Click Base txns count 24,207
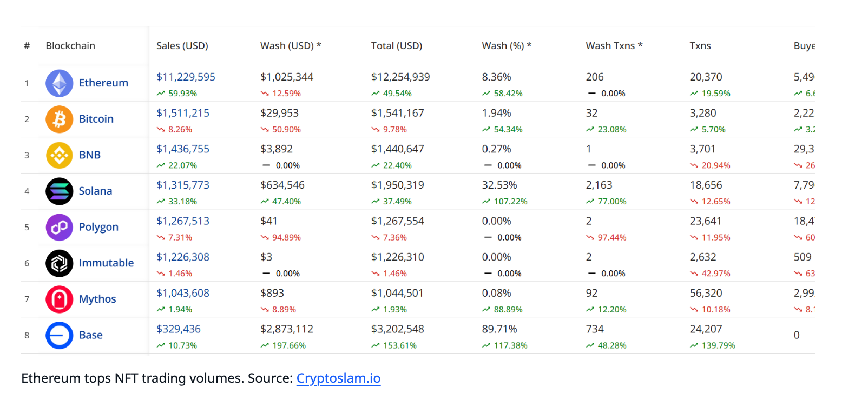The image size is (868, 400). click(706, 329)
